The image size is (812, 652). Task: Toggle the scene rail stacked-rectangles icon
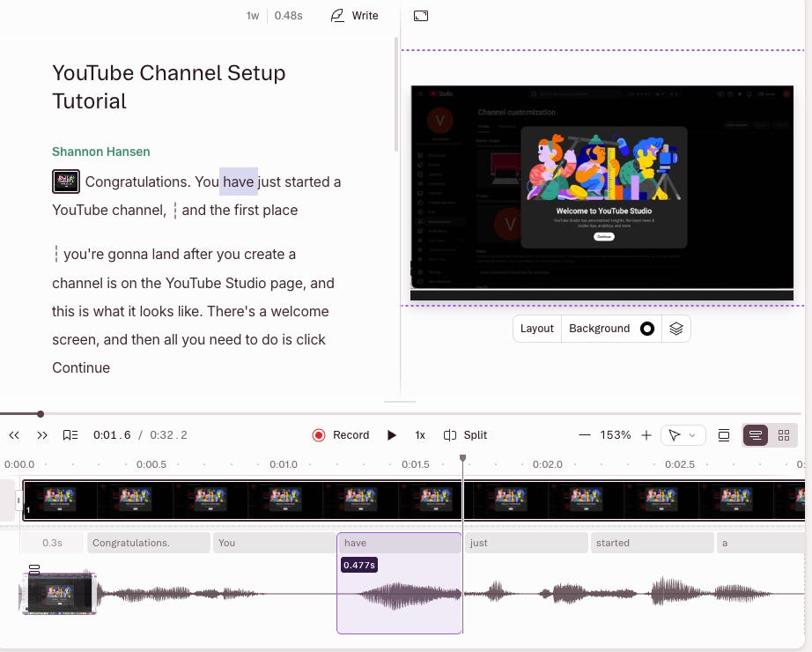723,435
